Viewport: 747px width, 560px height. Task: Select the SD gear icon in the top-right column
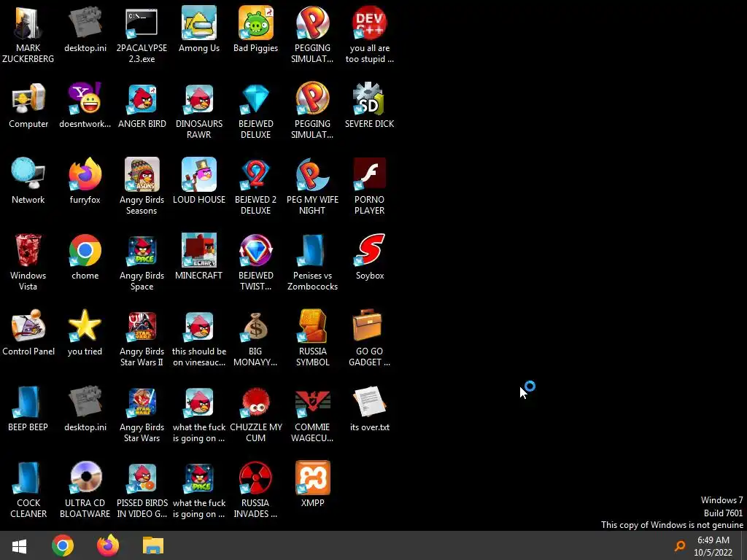(369, 98)
